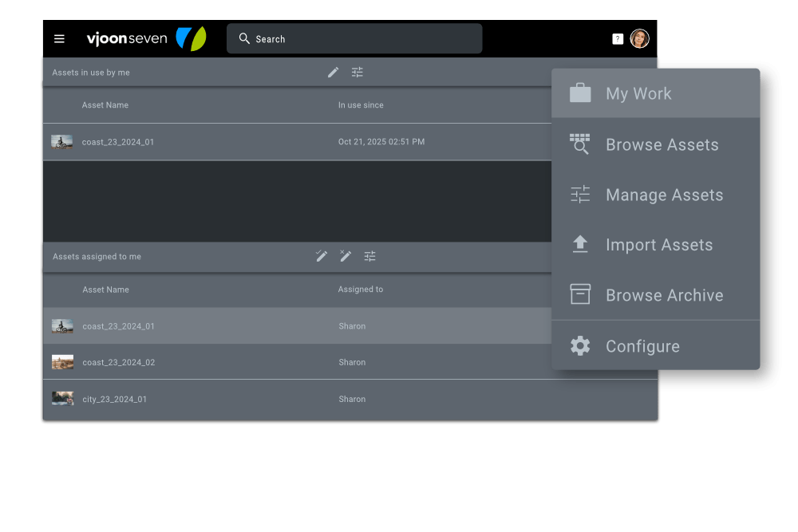The height and width of the screenshot is (532, 798).
Task: Click the city_23_2024_01 thumbnail
Action: click(62, 398)
